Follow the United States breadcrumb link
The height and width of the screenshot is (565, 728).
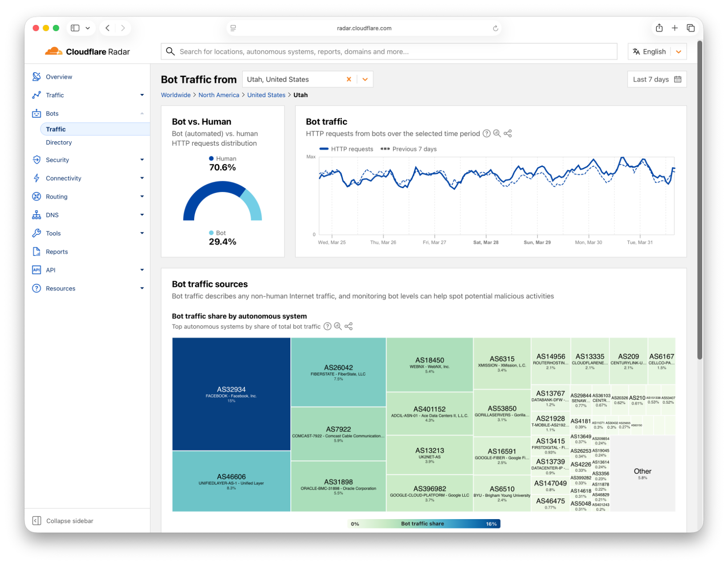point(266,95)
